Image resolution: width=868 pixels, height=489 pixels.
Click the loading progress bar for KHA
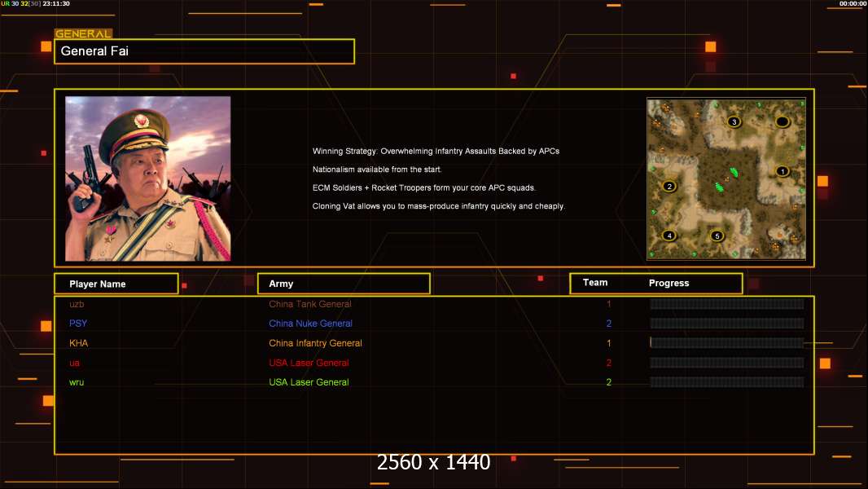click(726, 343)
